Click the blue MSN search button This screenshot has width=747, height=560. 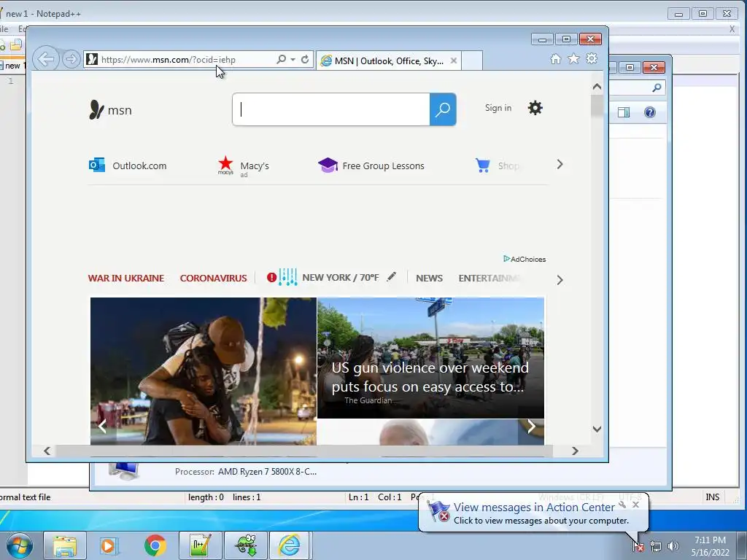pos(443,109)
